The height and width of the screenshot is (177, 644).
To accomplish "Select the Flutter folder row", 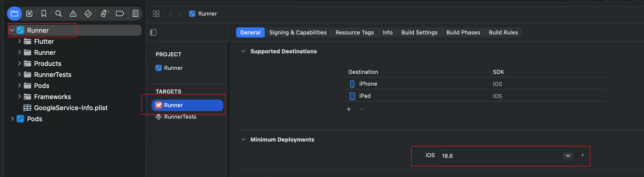I will (75, 41).
